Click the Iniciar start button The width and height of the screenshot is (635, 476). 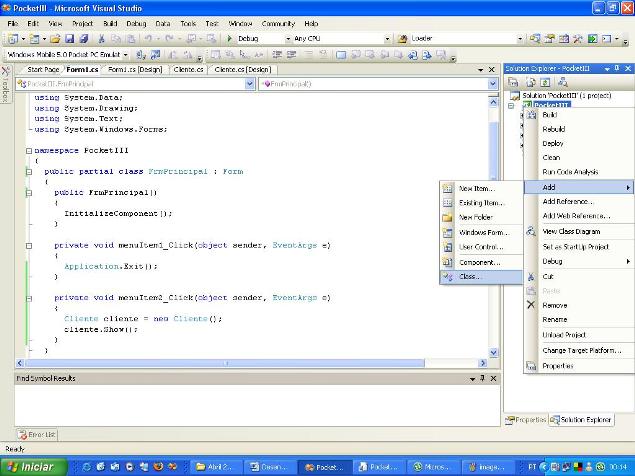click(33, 467)
